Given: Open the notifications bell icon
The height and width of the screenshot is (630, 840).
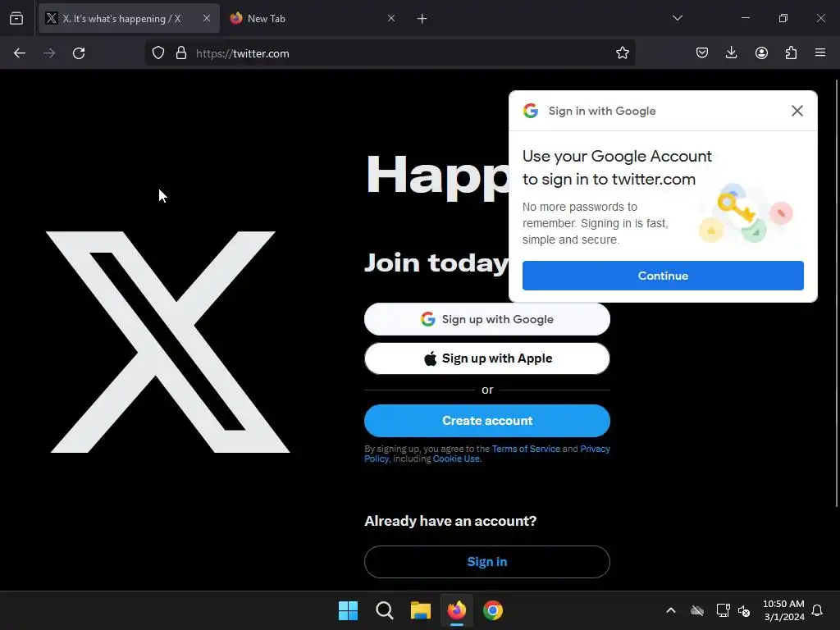Looking at the screenshot, I should (x=818, y=610).
